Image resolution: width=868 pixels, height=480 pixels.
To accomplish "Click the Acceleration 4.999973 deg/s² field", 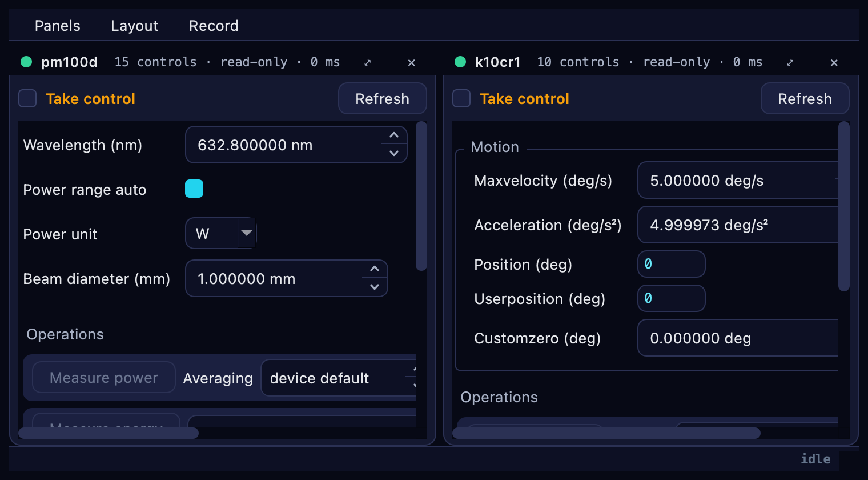I will point(738,225).
